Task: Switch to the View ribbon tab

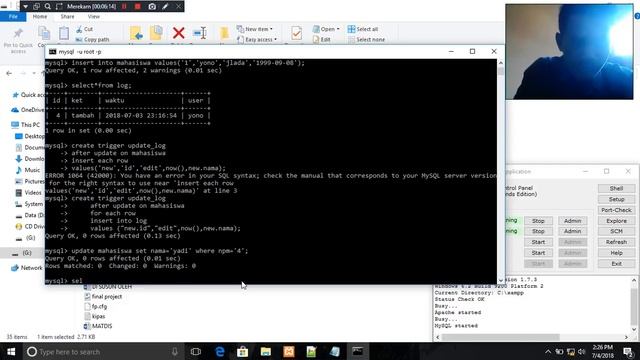Action: [93, 17]
